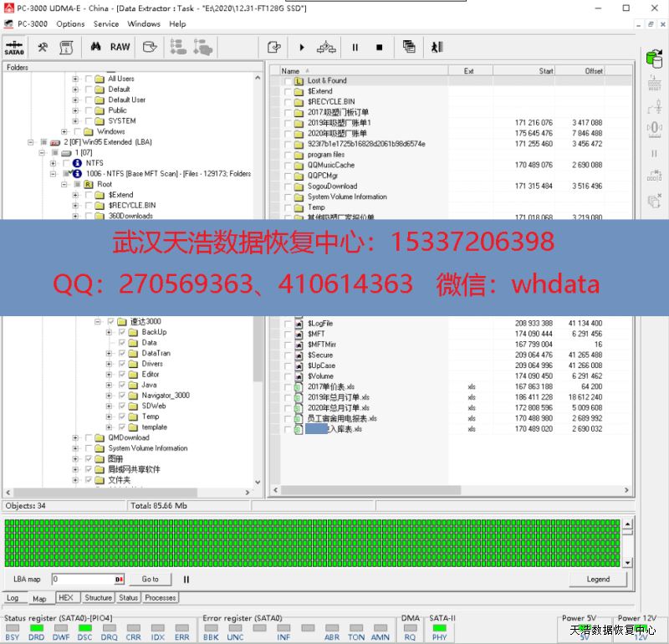The image size is (669, 644).
Task: Tick checkbox next to 2017单价表.xls
Action: point(289,387)
